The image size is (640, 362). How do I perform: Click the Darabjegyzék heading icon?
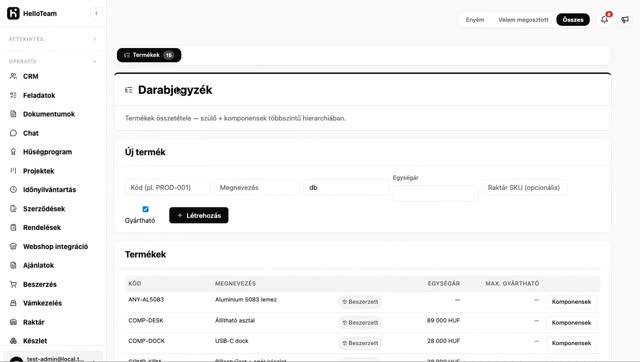pos(129,90)
